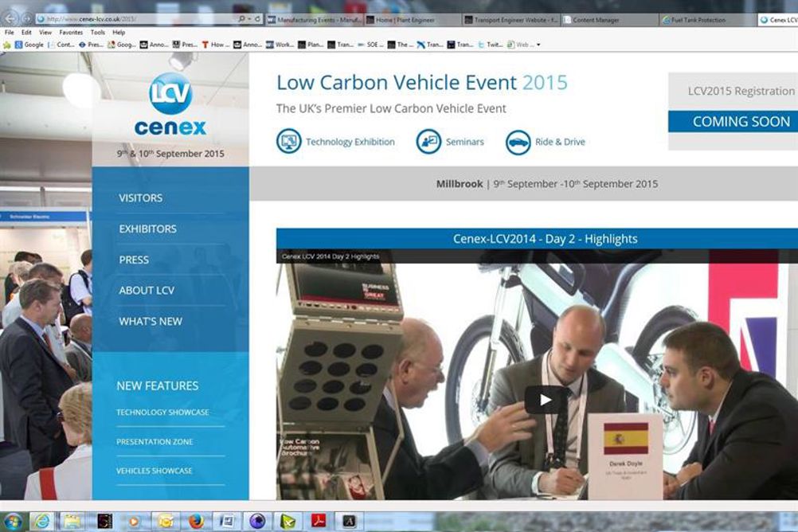Open the green X taskbar application
The image size is (798, 532).
click(x=288, y=522)
